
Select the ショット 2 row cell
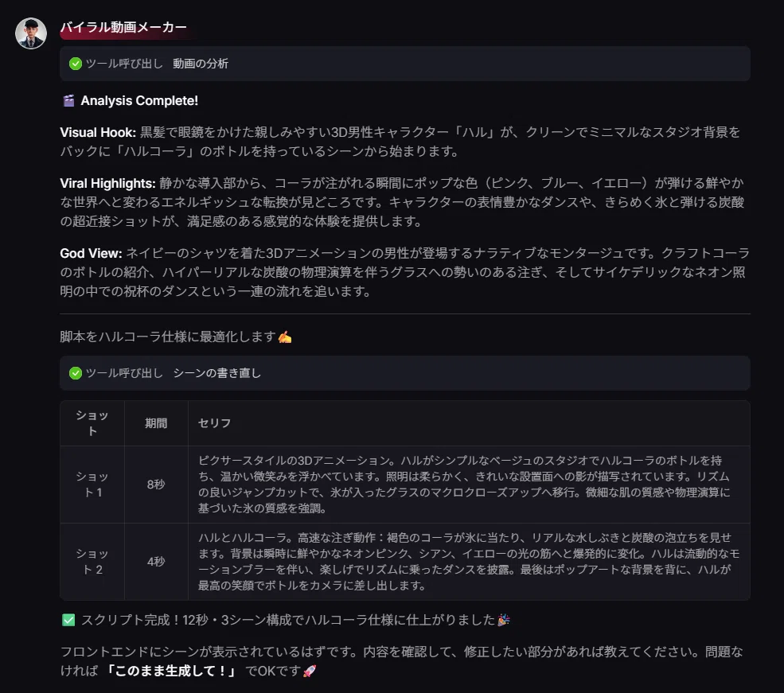click(x=92, y=562)
